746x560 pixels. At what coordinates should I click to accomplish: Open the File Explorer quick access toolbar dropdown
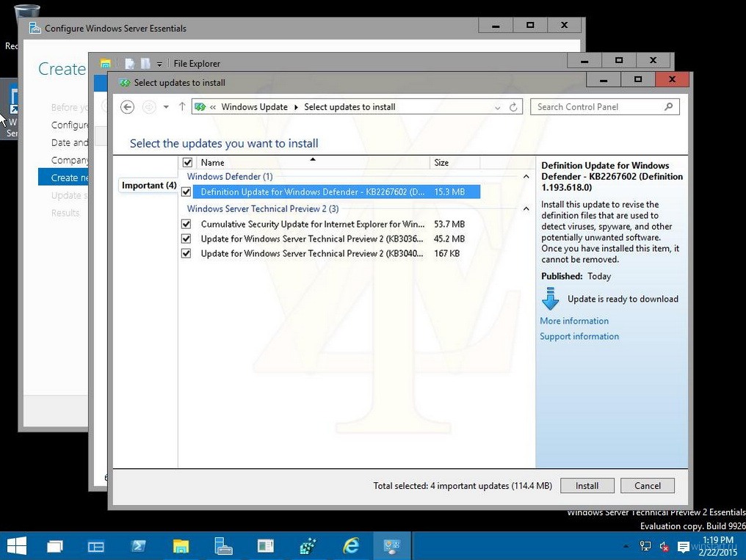159,64
